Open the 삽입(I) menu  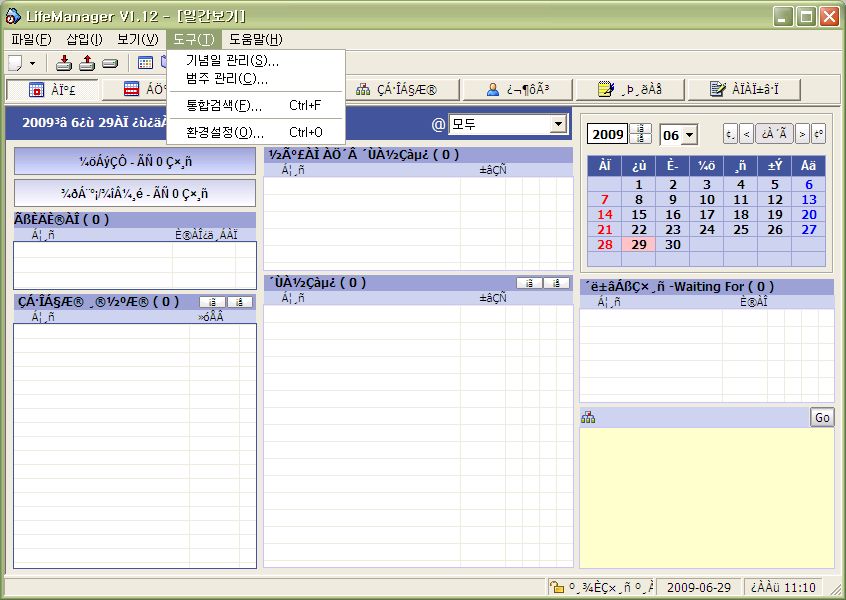[x=84, y=39]
